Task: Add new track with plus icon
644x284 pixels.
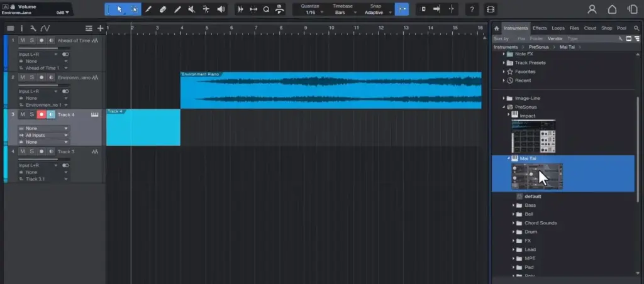Action: (x=100, y=28)
